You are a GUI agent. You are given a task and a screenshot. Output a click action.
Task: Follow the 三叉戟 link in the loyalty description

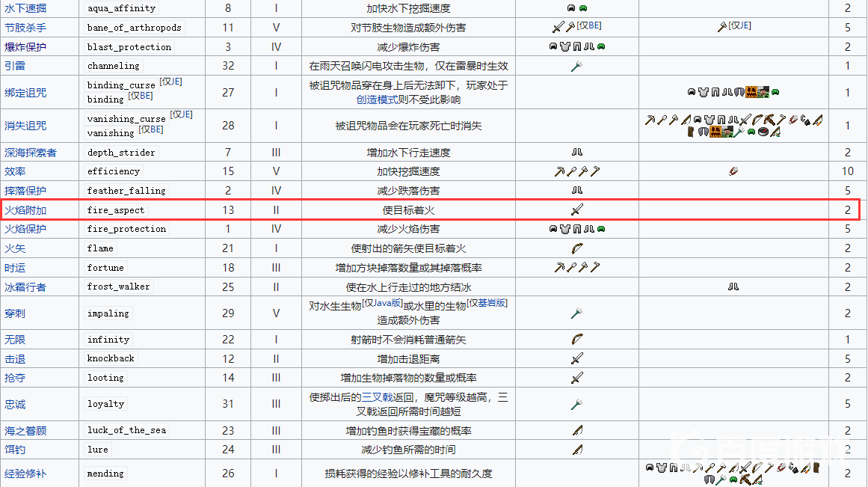[x=378, y=397]
